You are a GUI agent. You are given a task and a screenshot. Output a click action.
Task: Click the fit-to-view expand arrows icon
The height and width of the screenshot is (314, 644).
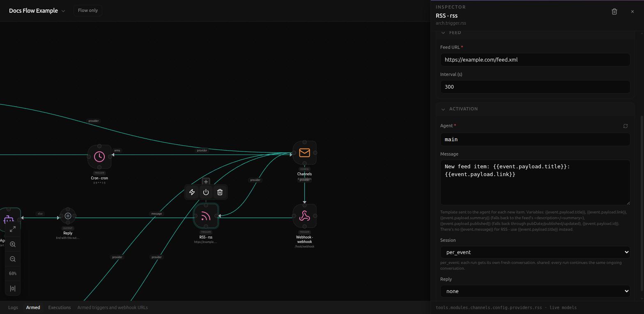click(13, 229)
